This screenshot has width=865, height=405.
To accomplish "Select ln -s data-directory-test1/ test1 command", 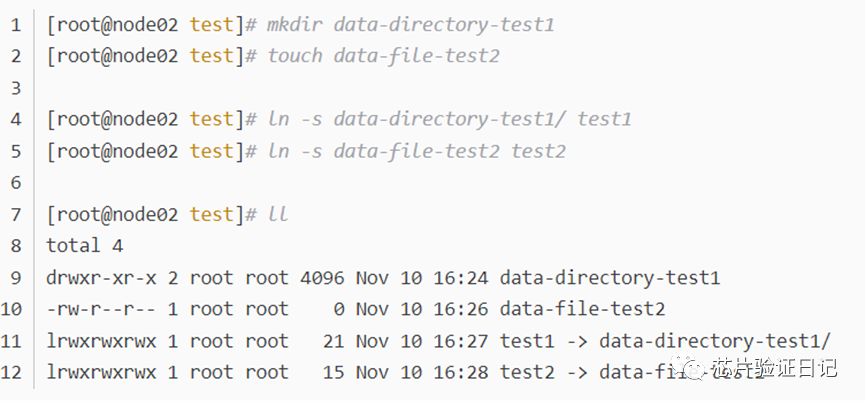I will click(449, 120).
